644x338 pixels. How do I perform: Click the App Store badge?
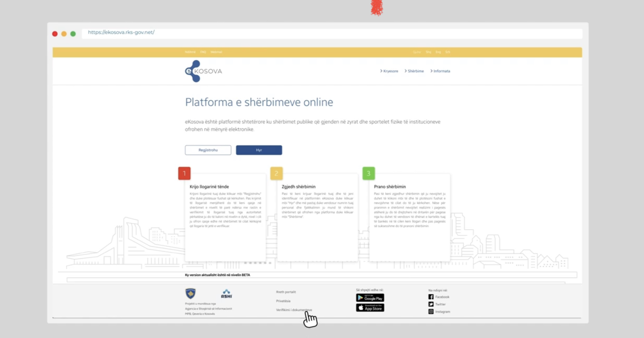coord(370,308)
